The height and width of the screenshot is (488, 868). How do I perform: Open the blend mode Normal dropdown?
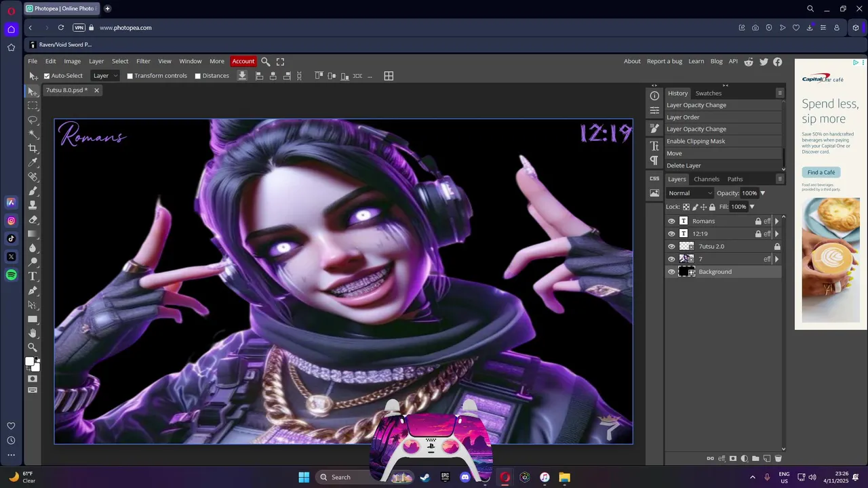pyautogui.click(x=690, y=193)
